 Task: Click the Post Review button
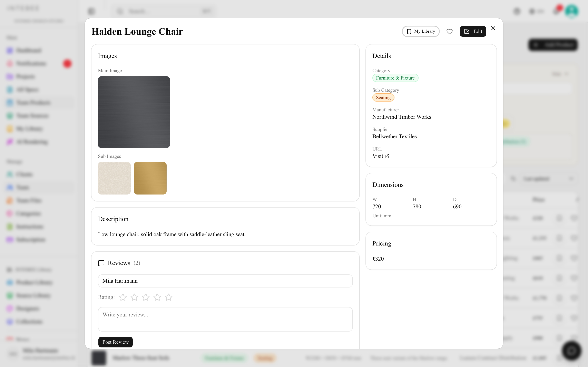(x=115, y=342)
